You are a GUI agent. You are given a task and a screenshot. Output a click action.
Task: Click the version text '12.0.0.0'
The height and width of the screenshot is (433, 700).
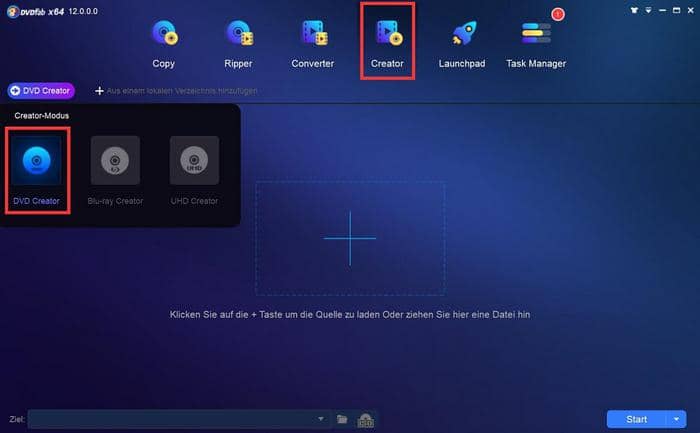point(83,11)
